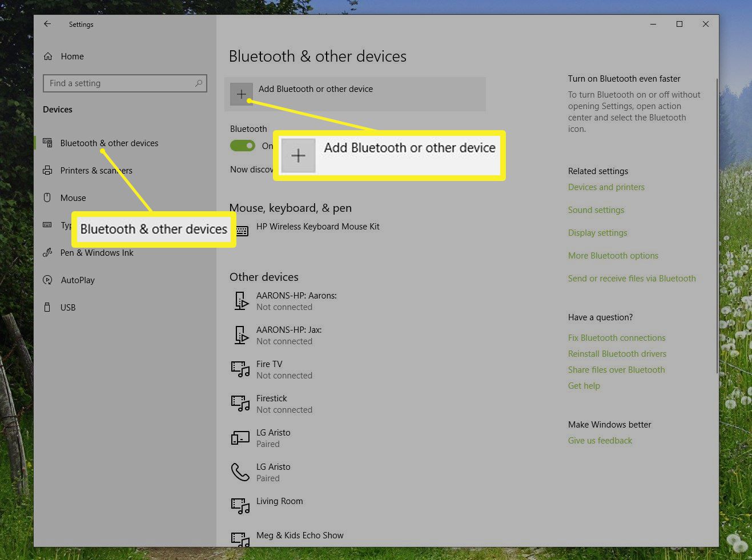Open the Mouse settings page
The height and width of the screenshot is (560, 752).
point(73,198)
